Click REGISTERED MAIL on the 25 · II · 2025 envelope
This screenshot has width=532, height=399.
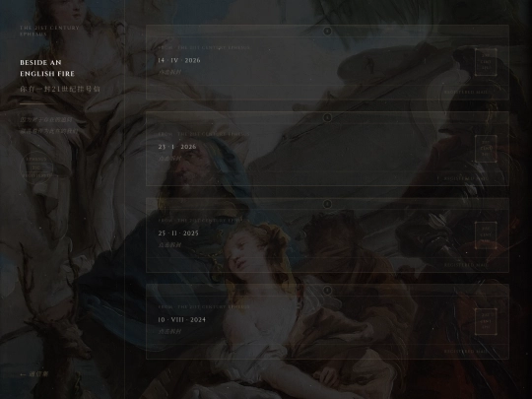[x=466, y=265]
